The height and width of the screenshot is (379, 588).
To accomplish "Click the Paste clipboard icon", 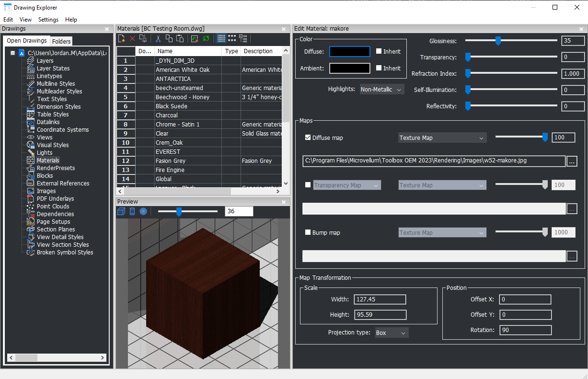I will click(180, 39).
